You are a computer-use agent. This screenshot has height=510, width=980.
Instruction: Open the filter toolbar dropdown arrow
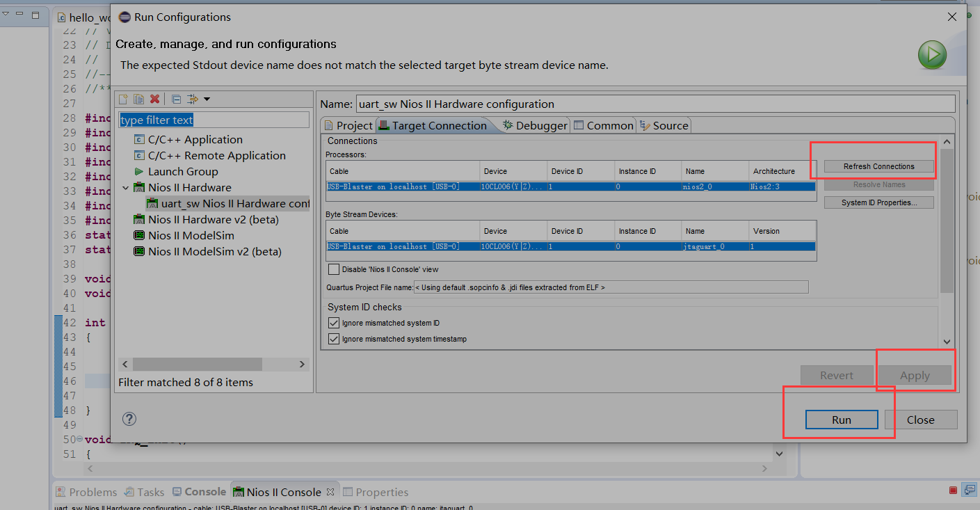coord(207,99)
